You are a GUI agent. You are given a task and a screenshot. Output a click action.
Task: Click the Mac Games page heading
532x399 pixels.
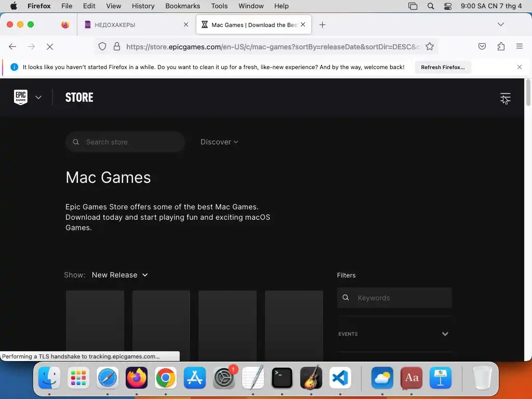[108, 178]
